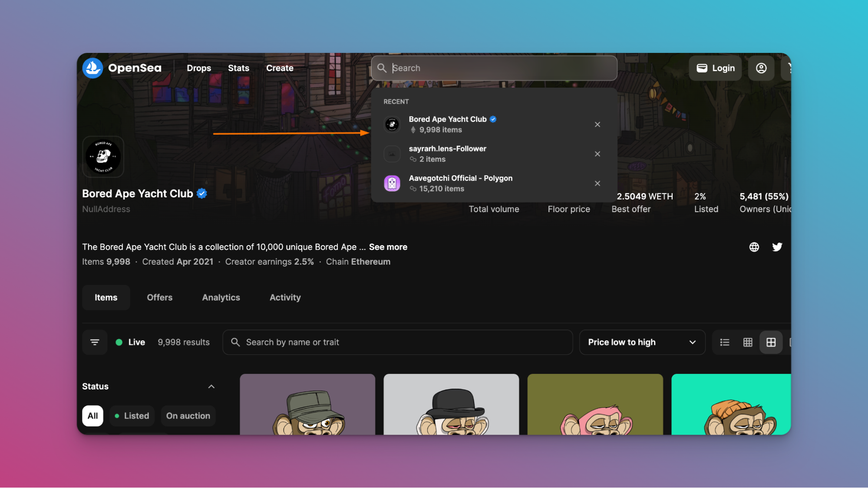868x488 pixels.
Task: Open the ape with orange beanie
Action: click(x=731, y=404)
